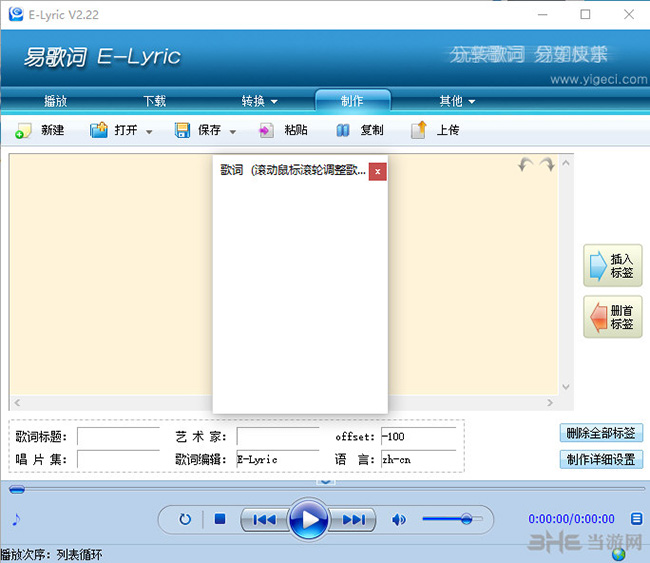650x563 pixels.
Task: Click the www.yigeci.com website text
Action: click(x=599, y=79)
